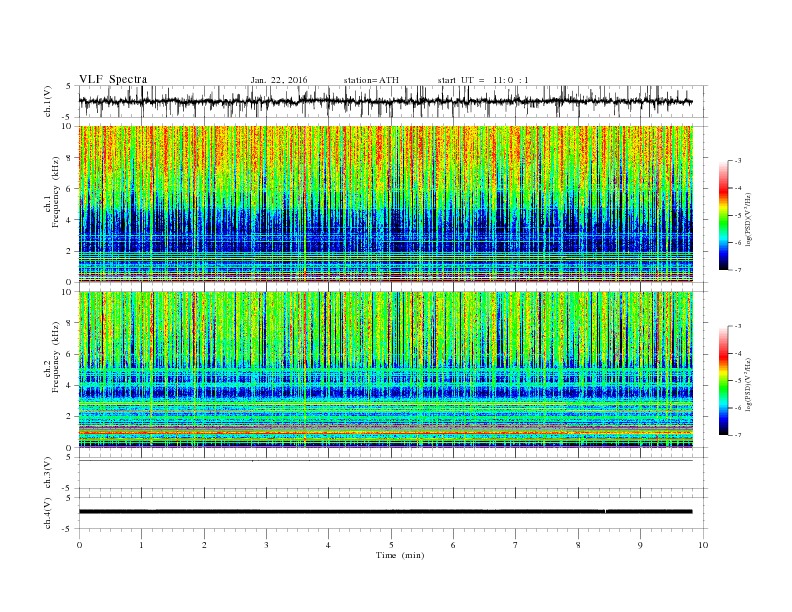Click the "9" tick on the time axis
Viewport: 792px width, 612px height.
pyautogui.click(x=640, y=545)
